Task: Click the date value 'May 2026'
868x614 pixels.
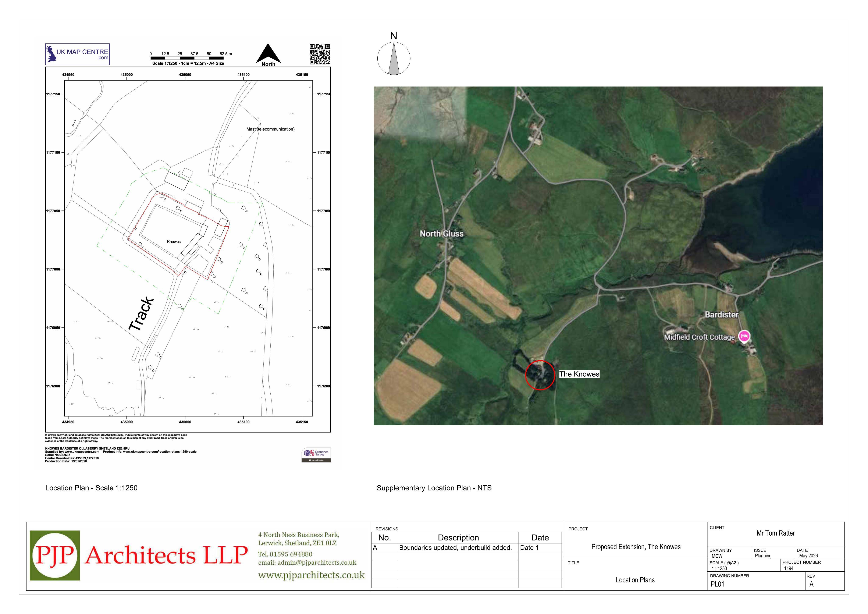Action: [808, 556]
